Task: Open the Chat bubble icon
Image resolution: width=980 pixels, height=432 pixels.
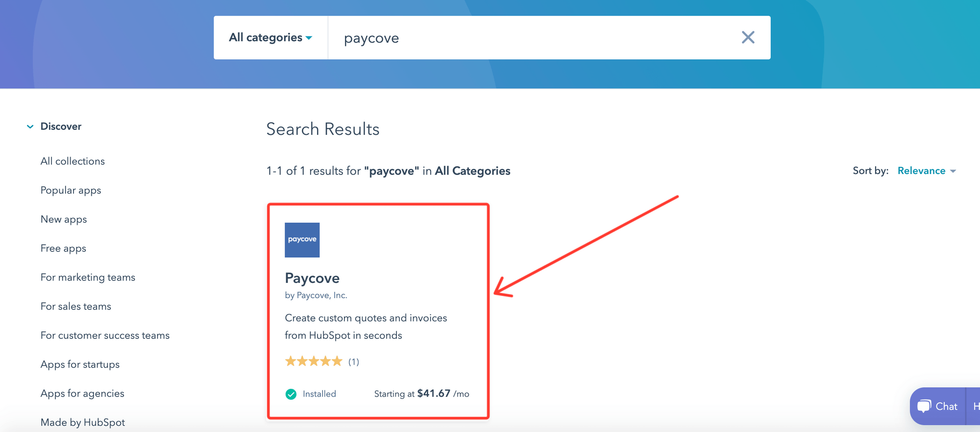Action: (x=924, y=406)
